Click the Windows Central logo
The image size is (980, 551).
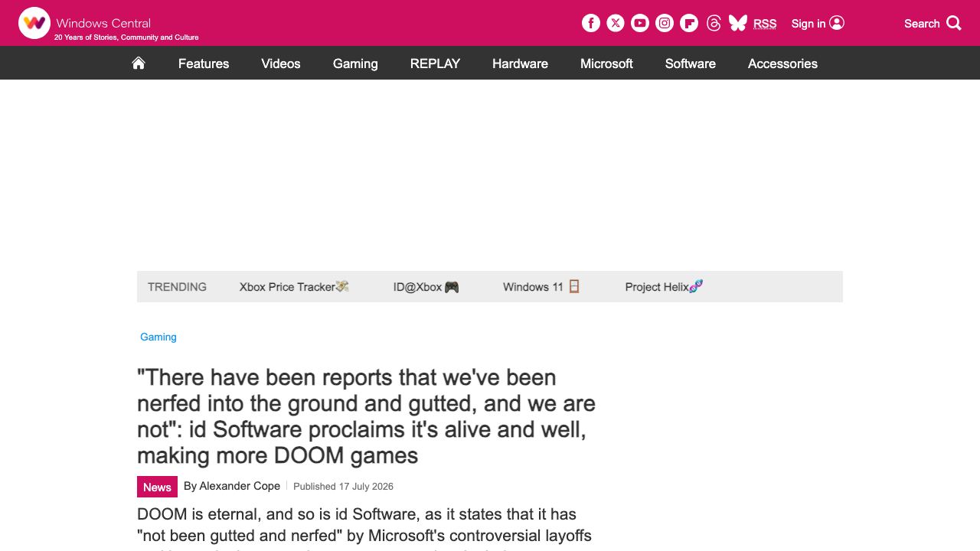pyautogui.click(x=108, y=24)
